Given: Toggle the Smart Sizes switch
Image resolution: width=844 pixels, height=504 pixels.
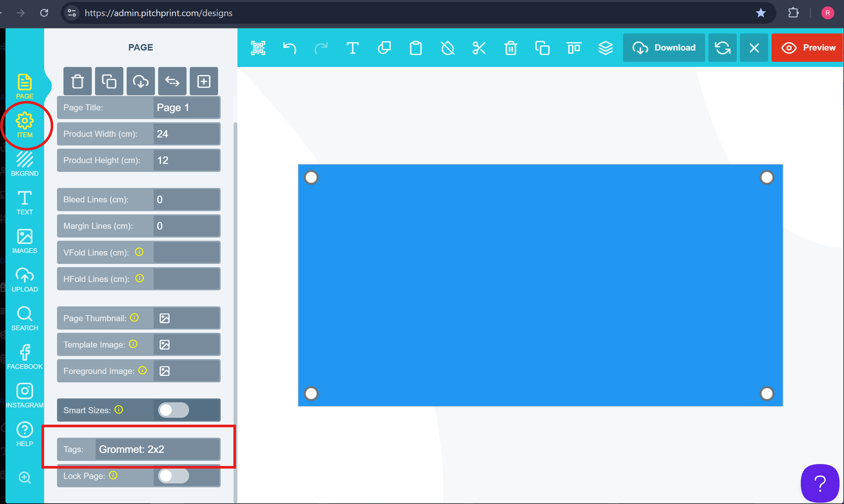Looking at the screenshot, I should (173, 410).
